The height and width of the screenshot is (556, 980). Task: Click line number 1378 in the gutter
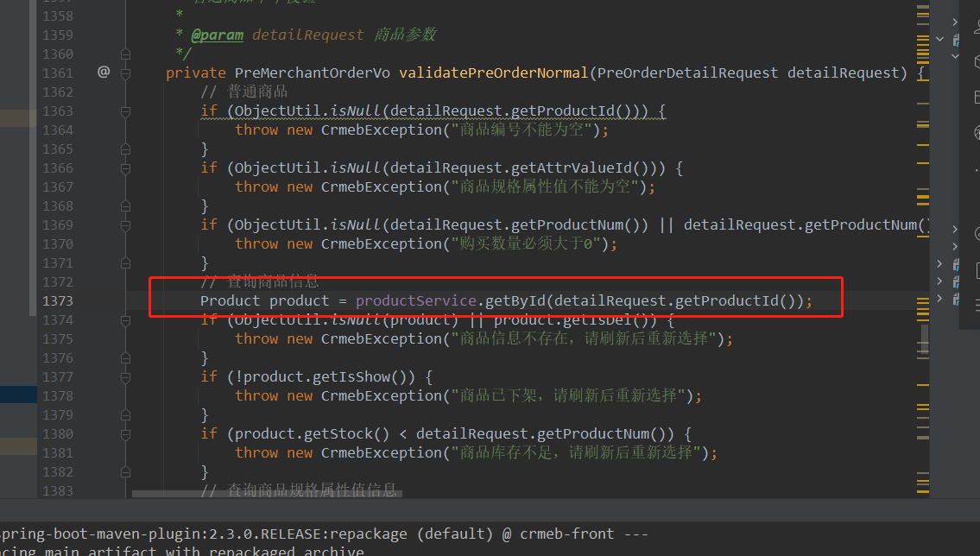click(x=58, y=396)
